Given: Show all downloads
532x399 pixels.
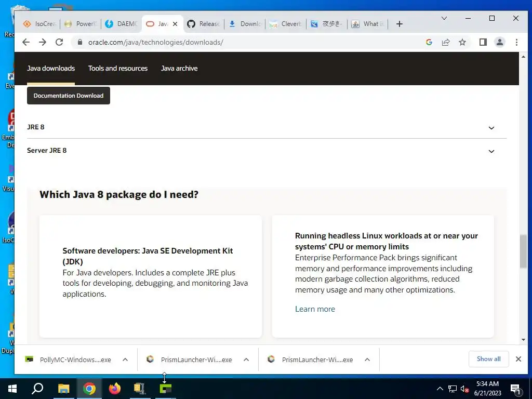Looking at the screenshot, I should pos(488,359).
